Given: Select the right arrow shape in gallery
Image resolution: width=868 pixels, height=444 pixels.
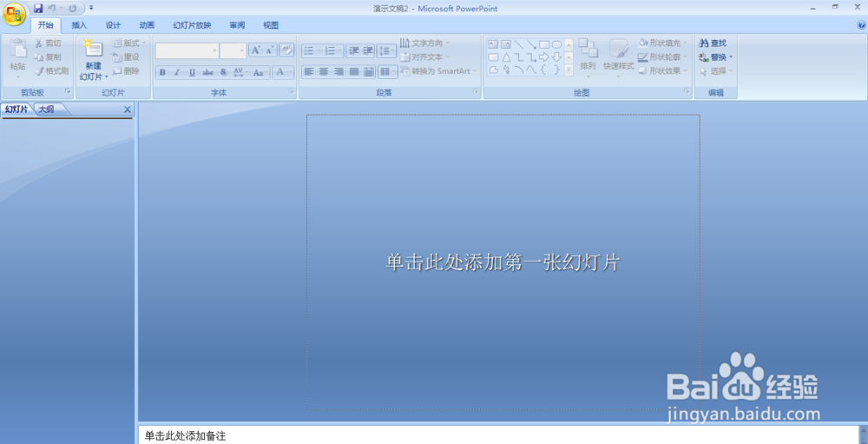Looking at the screenshot, I should 544,57.
